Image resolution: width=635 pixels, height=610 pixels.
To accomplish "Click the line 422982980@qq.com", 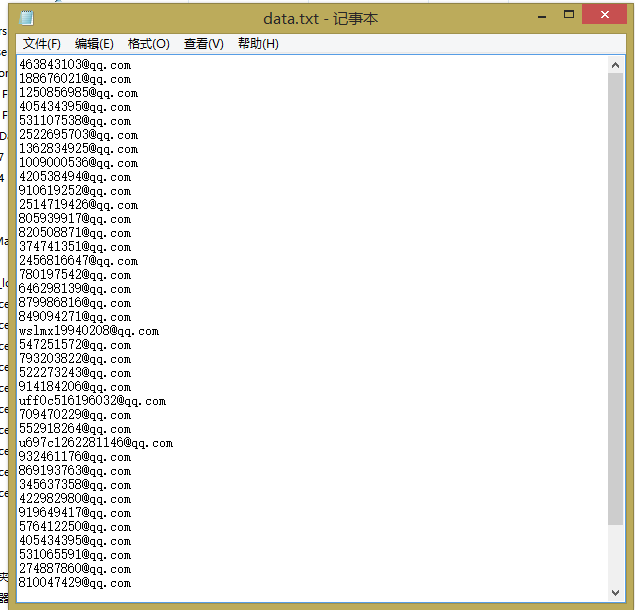I will pos(75,499).
